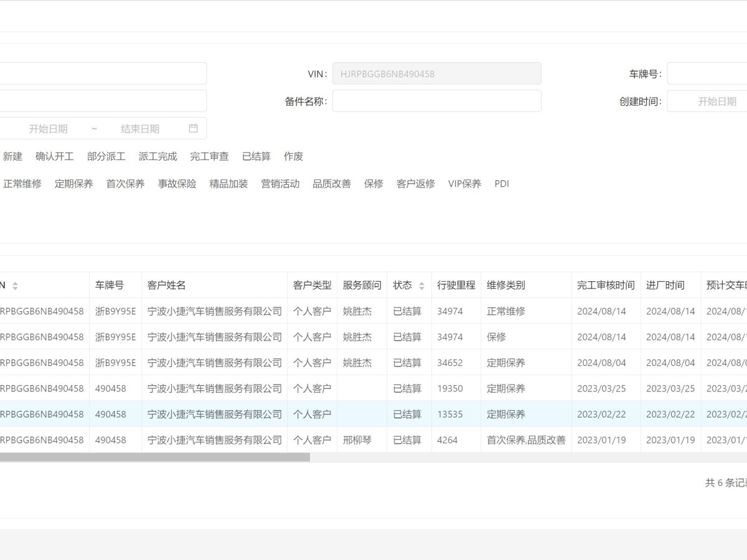
Task: Filter by 定期保养 repair type
Action: (73, 184)
